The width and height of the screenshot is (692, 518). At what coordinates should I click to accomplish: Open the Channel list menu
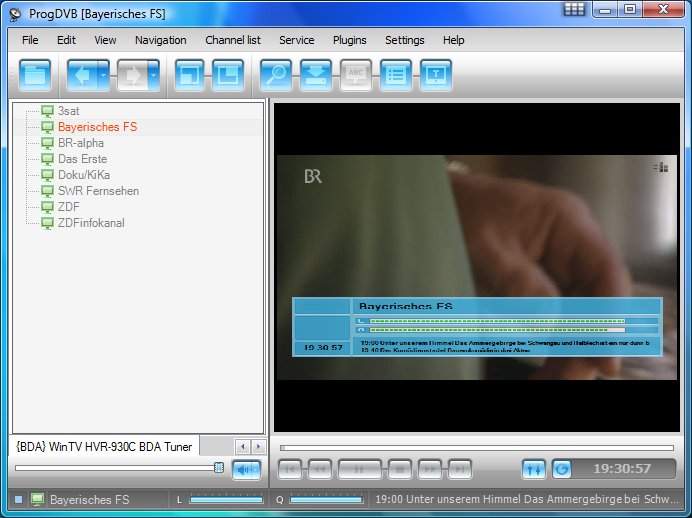pyautogui.click(x=233, y=40)
